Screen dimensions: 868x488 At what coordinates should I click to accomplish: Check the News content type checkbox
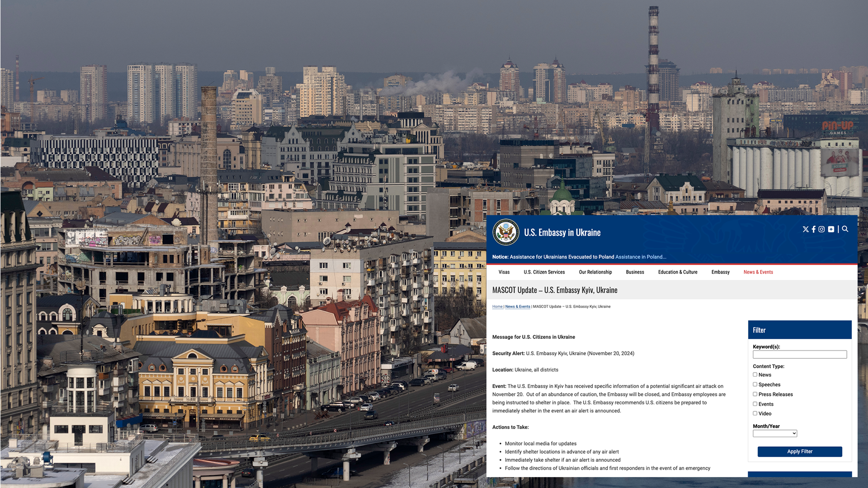(755, 375)
